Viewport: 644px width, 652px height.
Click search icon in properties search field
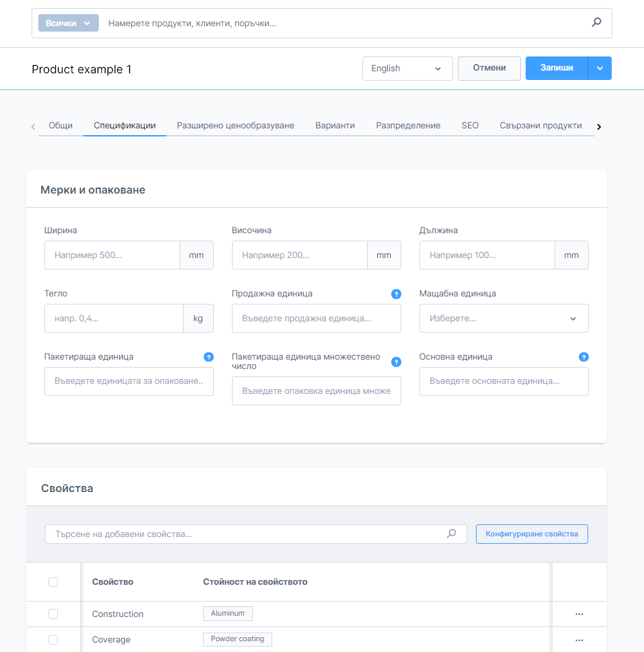tap(452, 534)
